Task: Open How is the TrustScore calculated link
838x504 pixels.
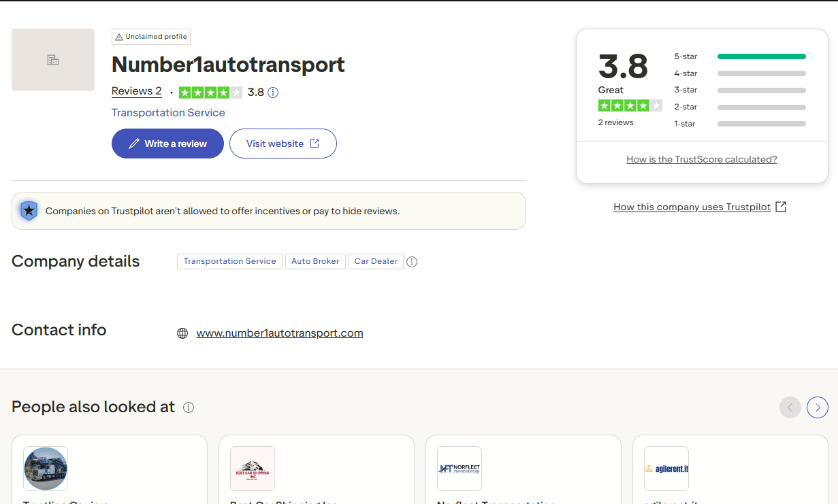Action: (x=701, y=158)
